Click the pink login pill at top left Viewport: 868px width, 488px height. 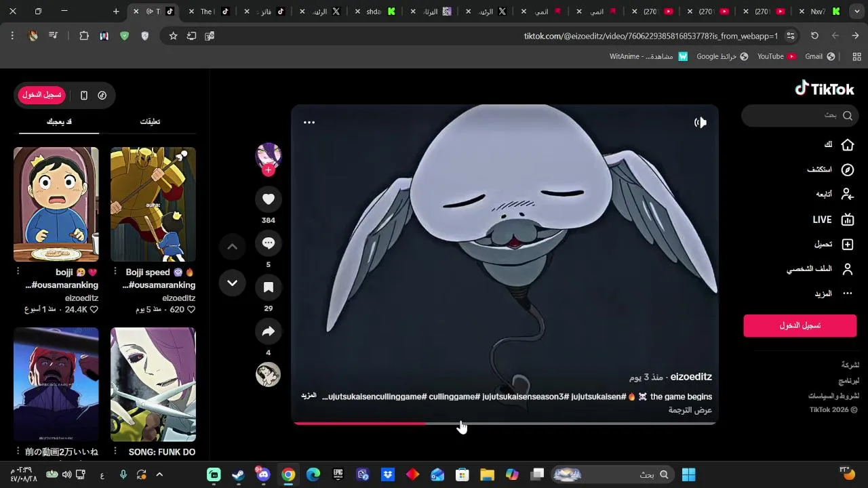pyautogui.click(x=41, y=96)
